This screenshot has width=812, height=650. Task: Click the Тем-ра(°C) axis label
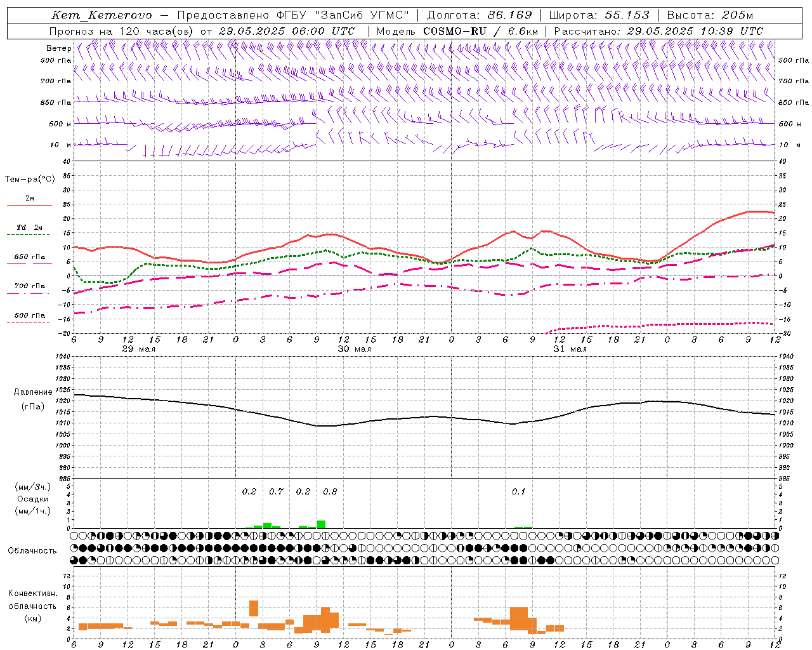[30, 180]
